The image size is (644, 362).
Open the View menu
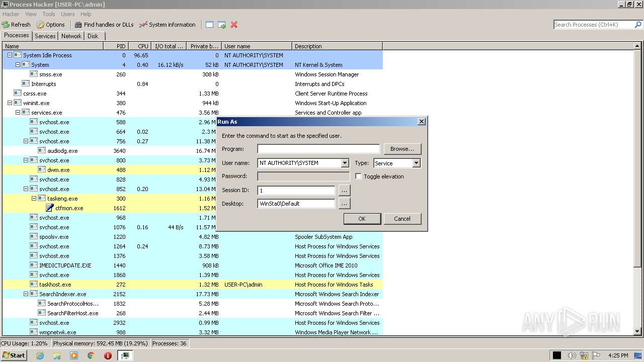31,14
